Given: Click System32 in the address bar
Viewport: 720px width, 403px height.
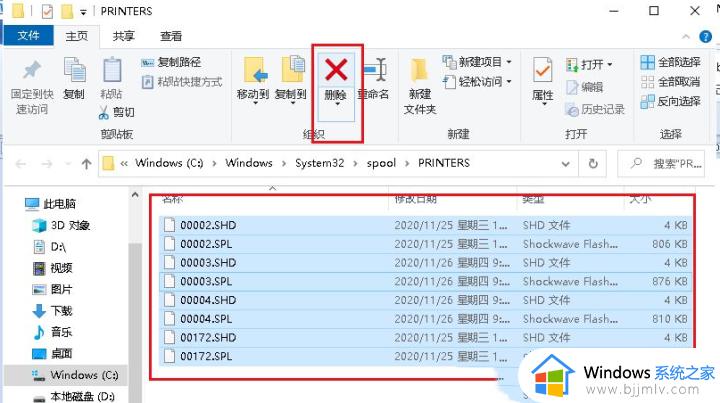Looking at the screenshot, I should click(x=320, y=163).
